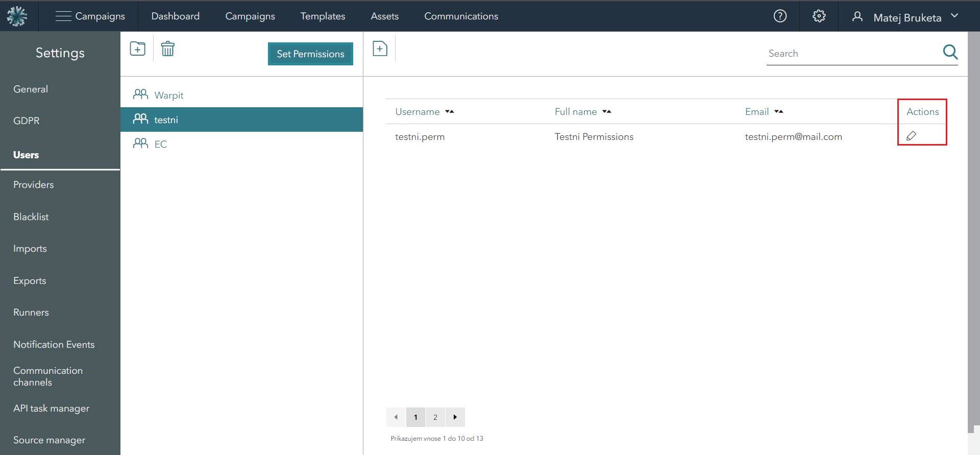Go to page 2 of users

click(435, 417)
